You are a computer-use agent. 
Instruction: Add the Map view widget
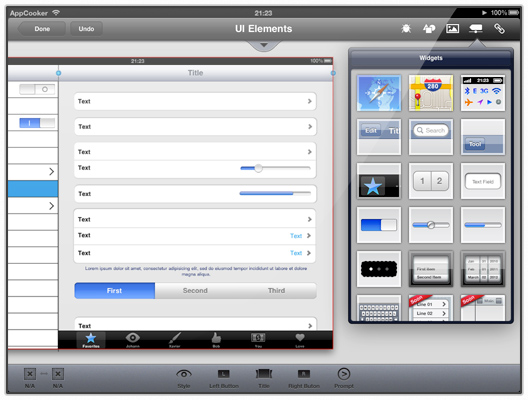click(431, 93)
